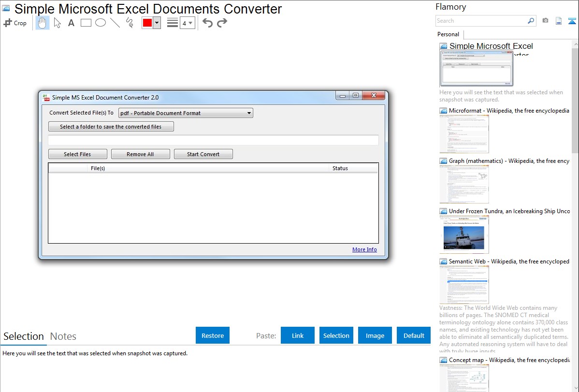Click the Status column header

(x=353, y=169)
